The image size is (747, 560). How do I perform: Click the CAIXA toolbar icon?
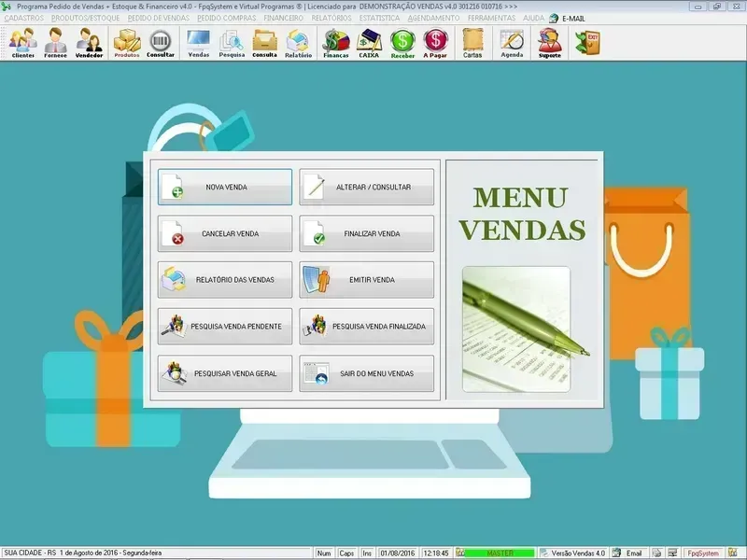coord(369,43)
